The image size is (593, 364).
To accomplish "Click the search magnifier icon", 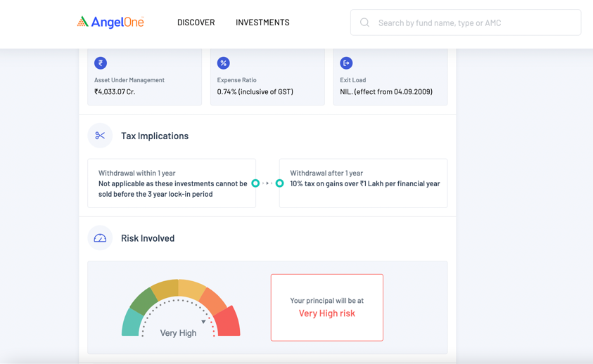I will (x=364, y=22).
